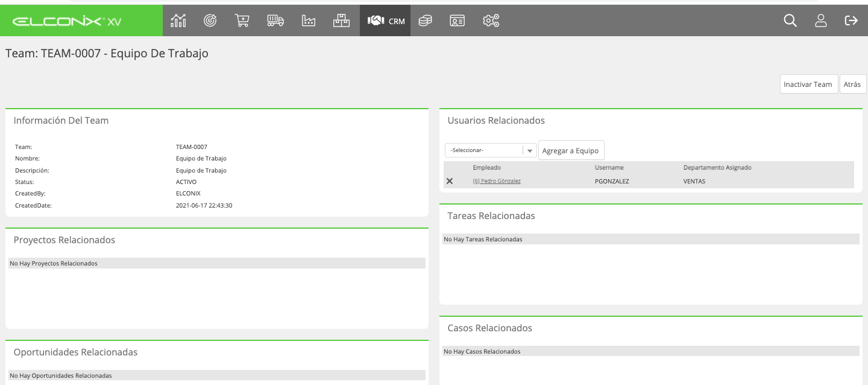The height and width of the screenshot is (385, 868).
Task: Click the page title Team: TEAM-0007
Action: click(107, 53)
